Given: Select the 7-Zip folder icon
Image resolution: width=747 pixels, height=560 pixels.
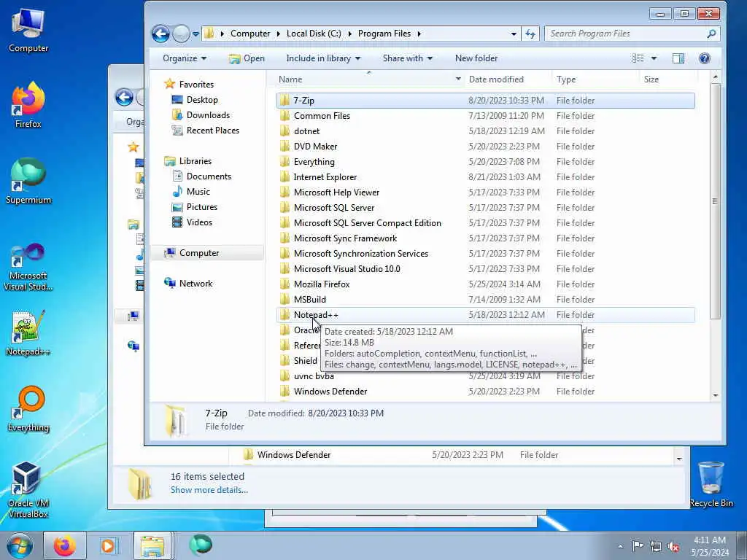Looking at the screenshot, I should click(285, 101).
